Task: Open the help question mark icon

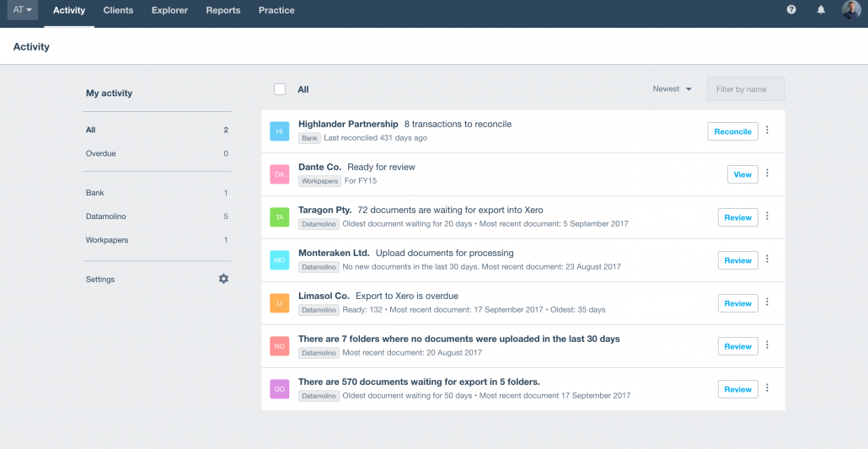Action: (791, 9)
